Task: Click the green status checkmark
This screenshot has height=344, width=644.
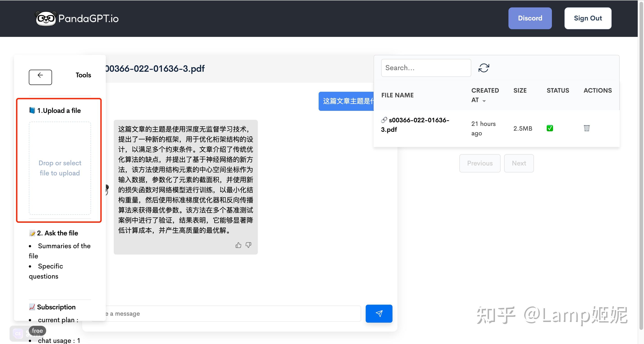Action: click(549, 128)
